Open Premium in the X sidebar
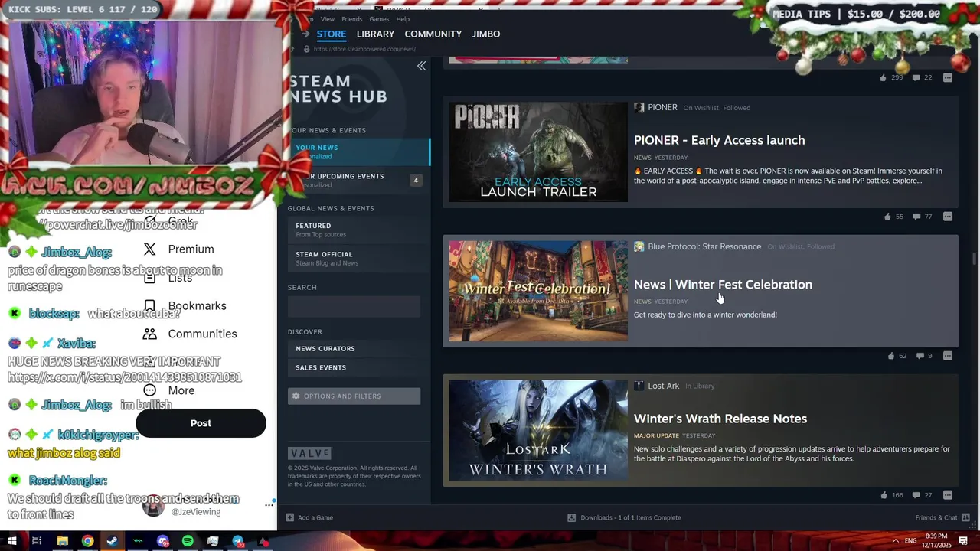980x551 pixels. 179,249
